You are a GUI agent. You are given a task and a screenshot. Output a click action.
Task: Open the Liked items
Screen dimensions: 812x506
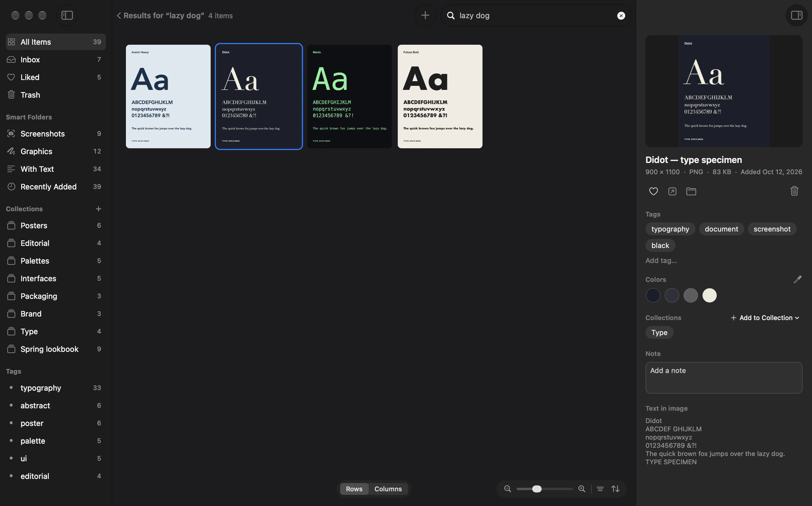tap(56, 77)
